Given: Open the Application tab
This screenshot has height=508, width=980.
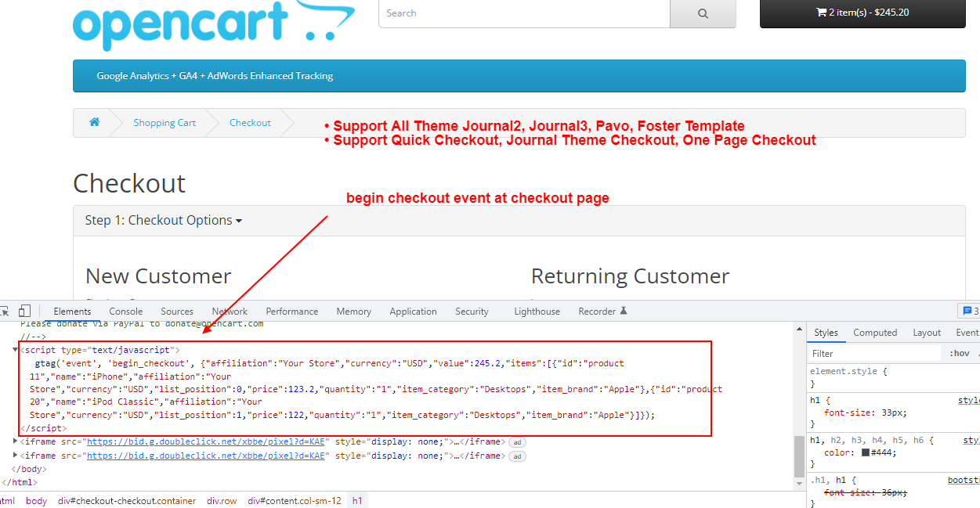Looking at the screenshot, I should [x=413, y=311].
